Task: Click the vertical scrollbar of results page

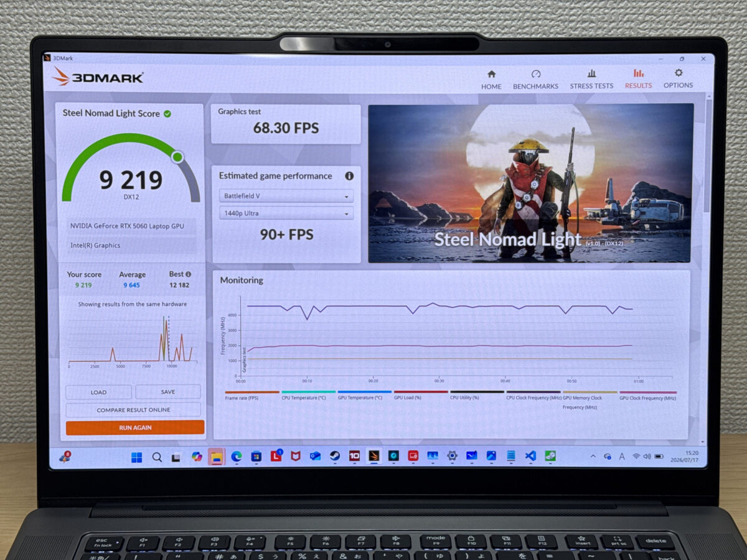Action: coord(708,156)
